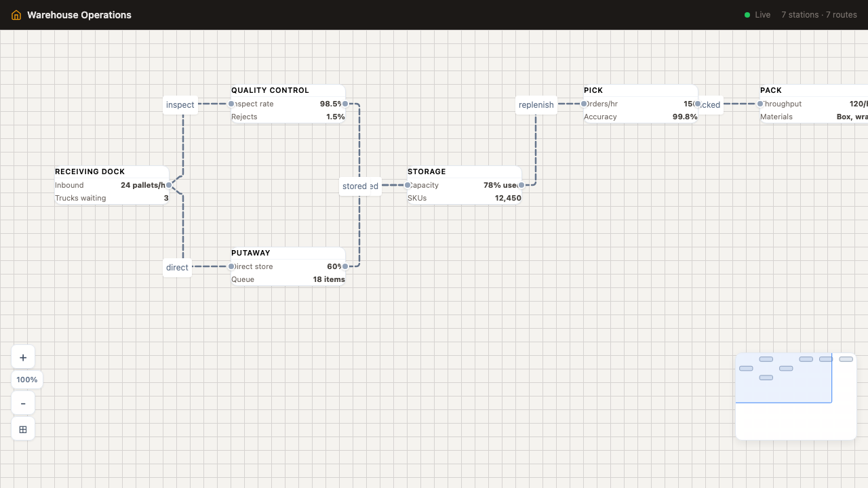
Task: Click the Putaway output connector port
Action: [x=345, y=266]
